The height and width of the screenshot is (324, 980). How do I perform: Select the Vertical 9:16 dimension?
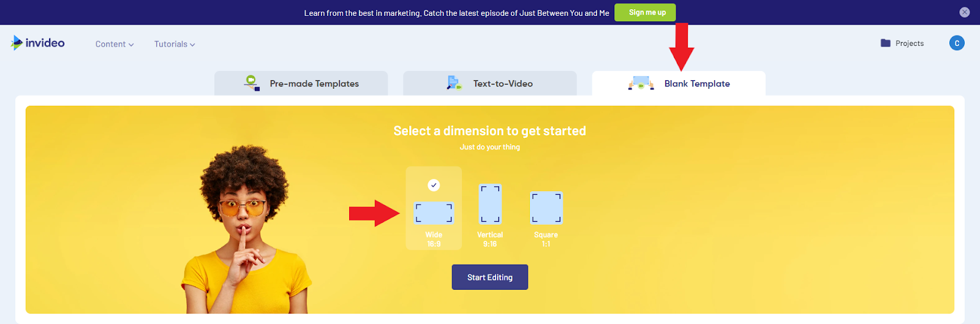[490, 215]
